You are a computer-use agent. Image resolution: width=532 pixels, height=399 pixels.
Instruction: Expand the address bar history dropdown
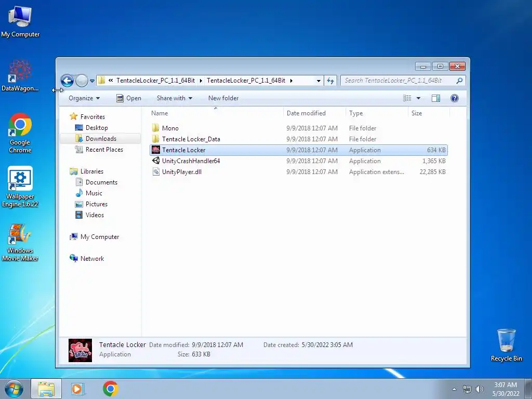[x=318, y=81]
